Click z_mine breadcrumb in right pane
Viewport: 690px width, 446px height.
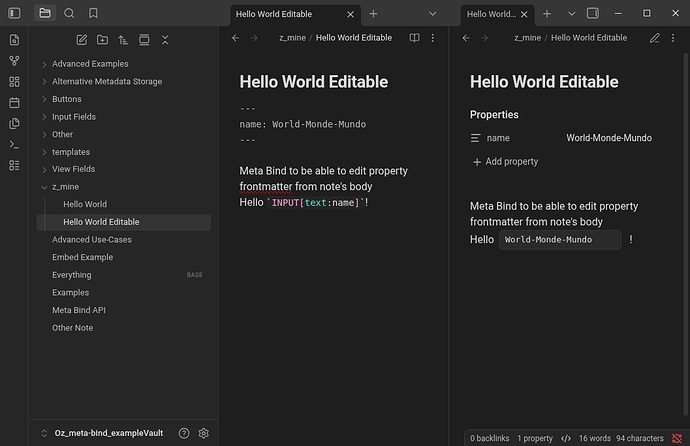(528, 38)
